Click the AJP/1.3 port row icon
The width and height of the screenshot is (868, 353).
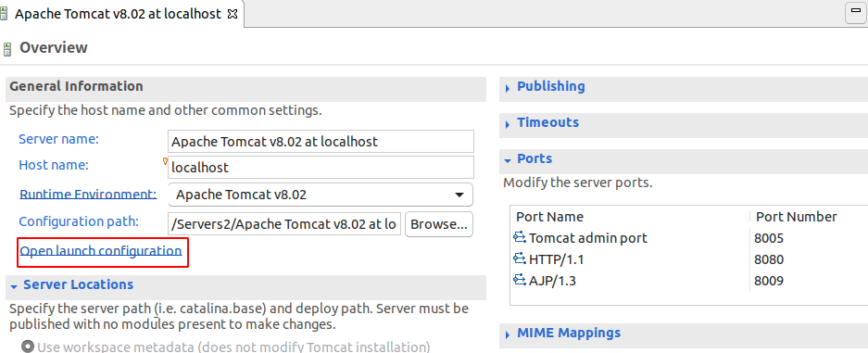click(x=520, y=280)
